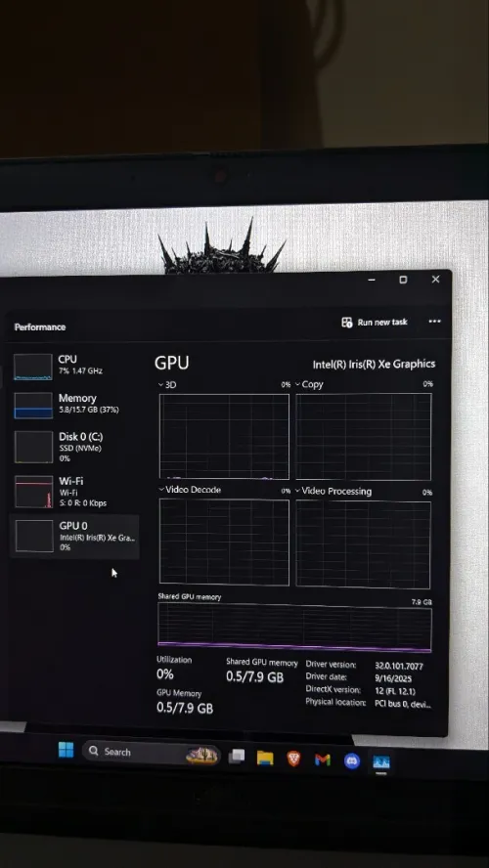The height and width of the screenshot is (868, 489).
Task: Click the Disk 0 mini graph thumbnail
Action: (x=33, y=448)
